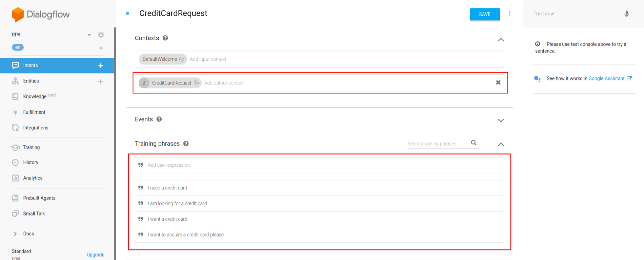
Task: Open the RPA agent dropdown arrow
Action: (x=89, y=35)
